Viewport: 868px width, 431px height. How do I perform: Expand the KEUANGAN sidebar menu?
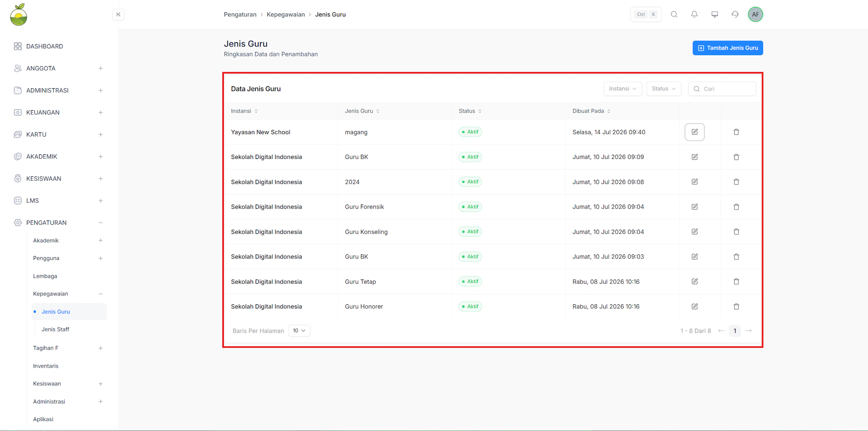point(100,113)
